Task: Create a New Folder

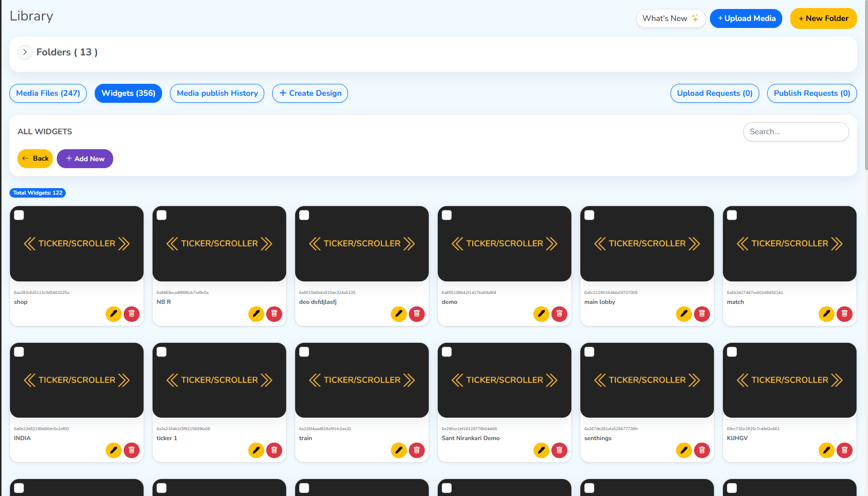Action: click(824, 18)
